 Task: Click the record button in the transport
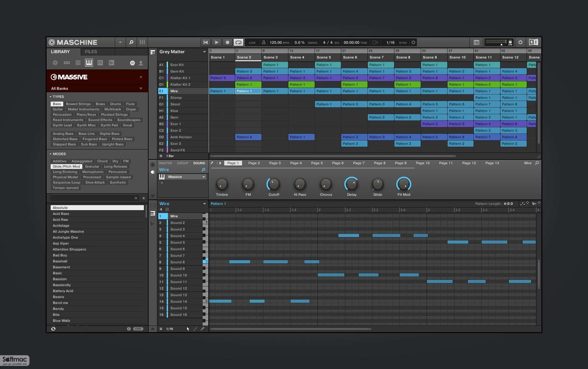tap(227, 42)
